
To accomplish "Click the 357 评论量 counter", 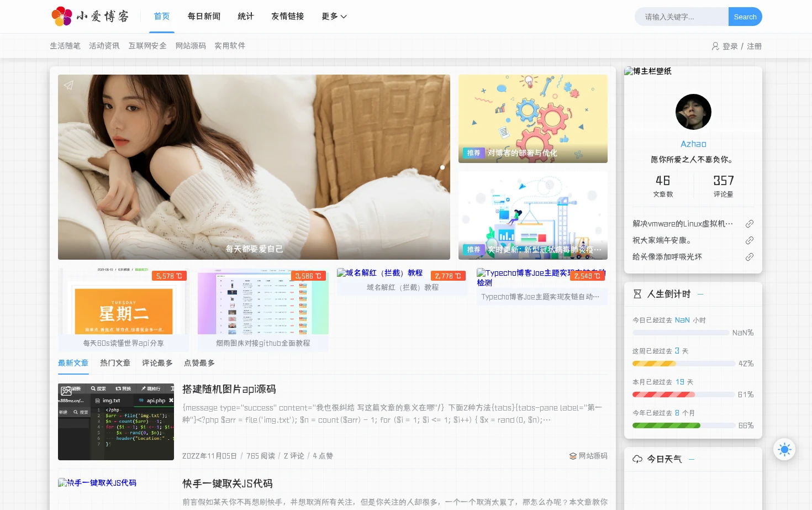I will click(x=724, y=186).
